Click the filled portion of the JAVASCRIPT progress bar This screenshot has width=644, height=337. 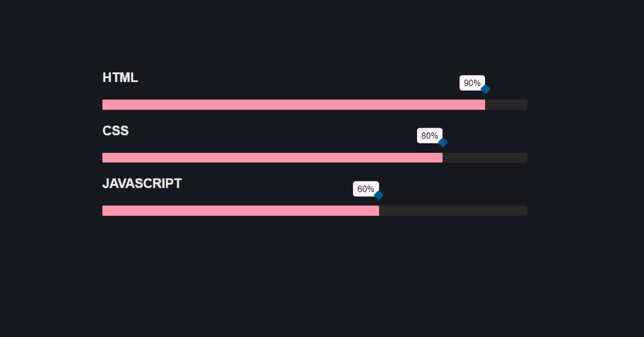pyautogui.click(x=241, y=210)
